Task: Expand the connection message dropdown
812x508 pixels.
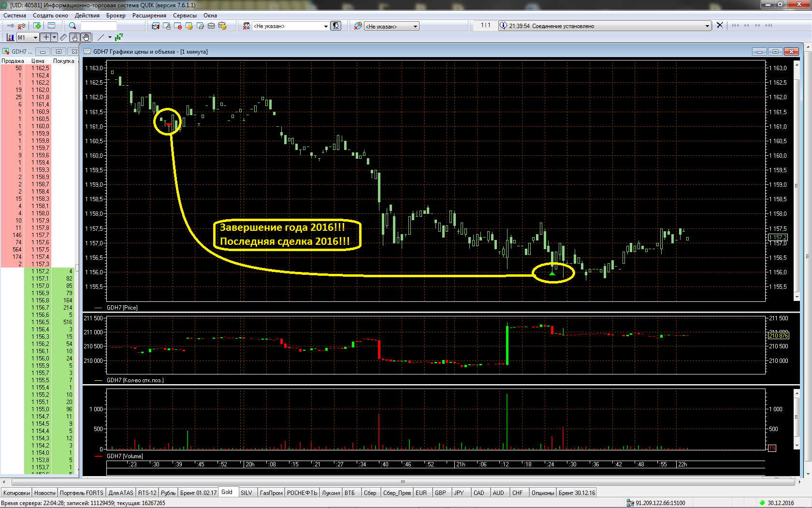Action: (707, 26)
